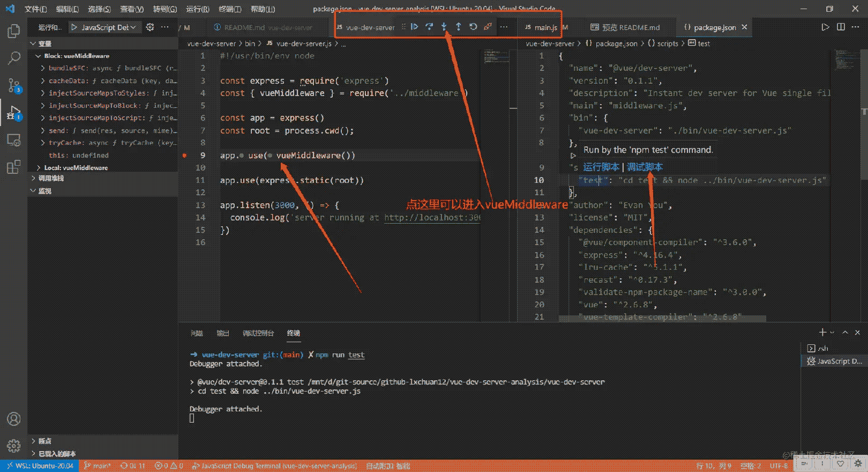Expand the cacheData variable
The height and width of the screenshot is (472, 868).
(x=43, y=81)
